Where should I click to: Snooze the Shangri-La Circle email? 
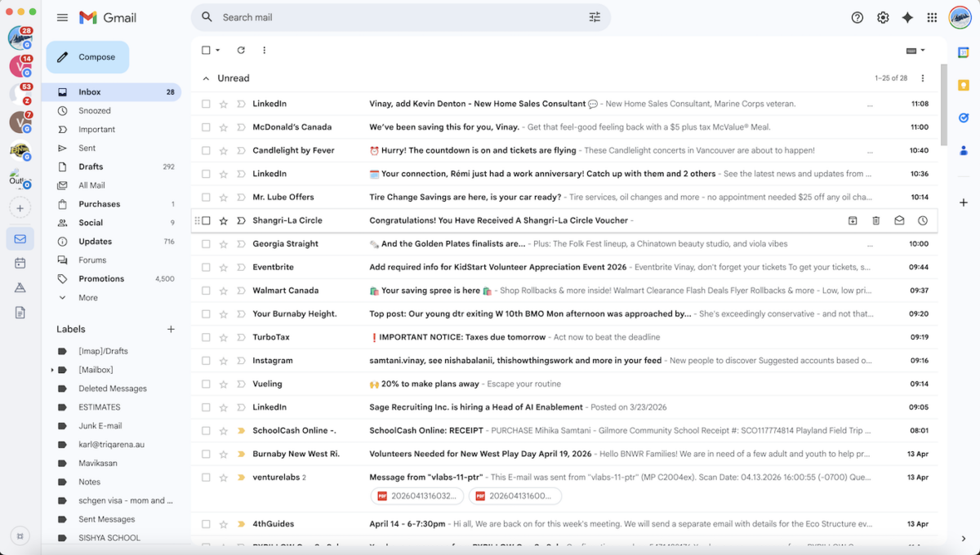coord(923,220)
